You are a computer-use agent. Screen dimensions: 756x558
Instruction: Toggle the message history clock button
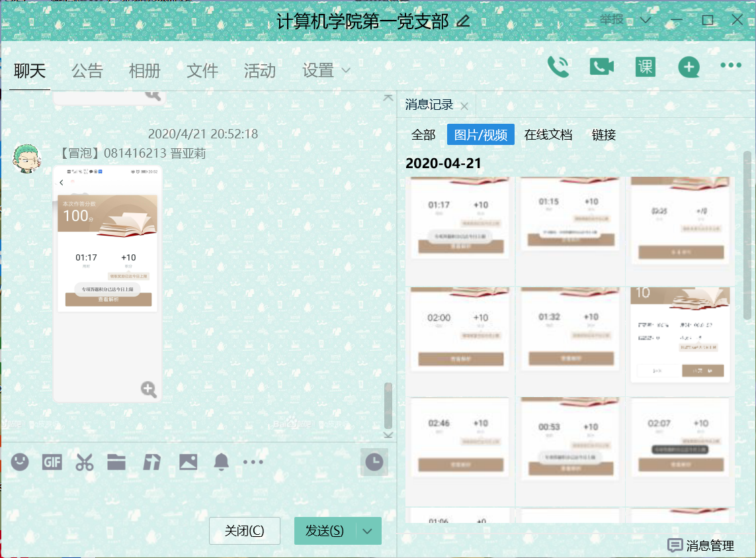[x=374, y=462]
